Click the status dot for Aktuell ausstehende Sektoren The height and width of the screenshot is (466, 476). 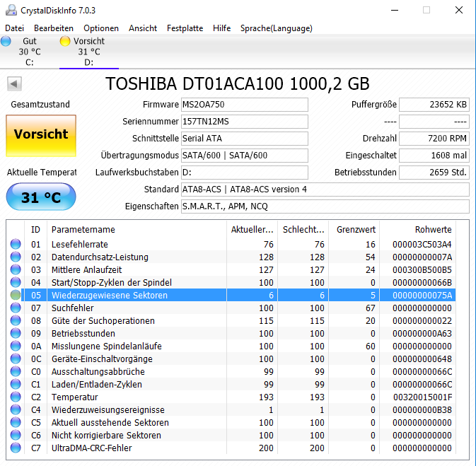coord(16,423)
